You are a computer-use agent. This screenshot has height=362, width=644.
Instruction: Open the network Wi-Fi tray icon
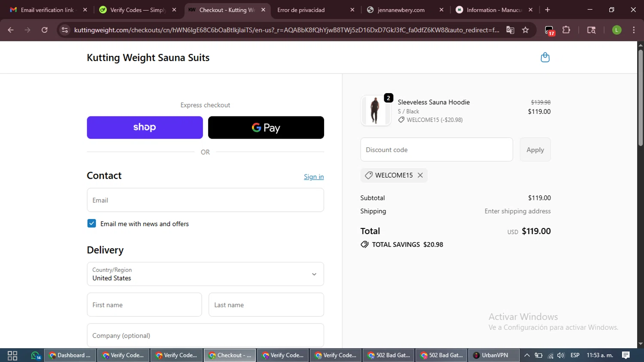click(x=550, y=355)
